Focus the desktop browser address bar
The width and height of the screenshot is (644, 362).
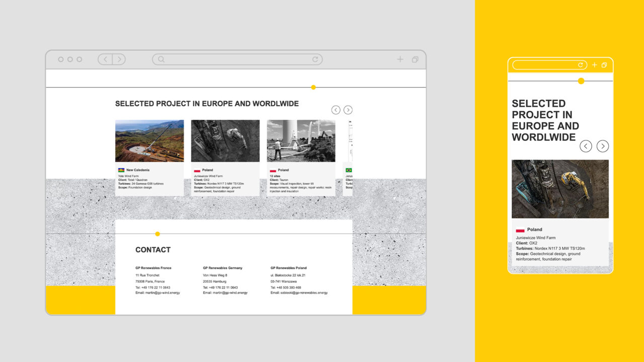pos(236,59)
